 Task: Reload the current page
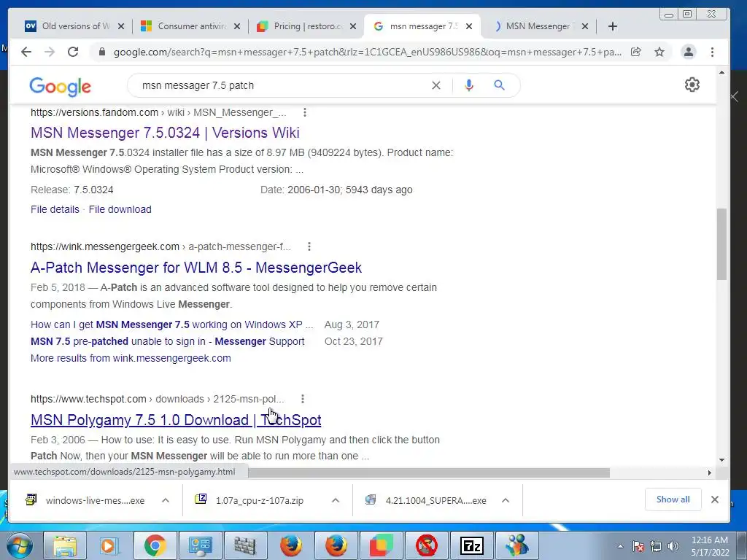click(x=73, y=52)
